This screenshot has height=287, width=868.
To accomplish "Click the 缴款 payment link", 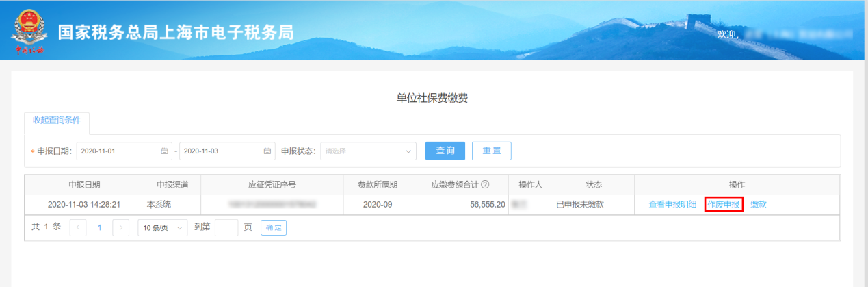I will click(x=759, y=204).
